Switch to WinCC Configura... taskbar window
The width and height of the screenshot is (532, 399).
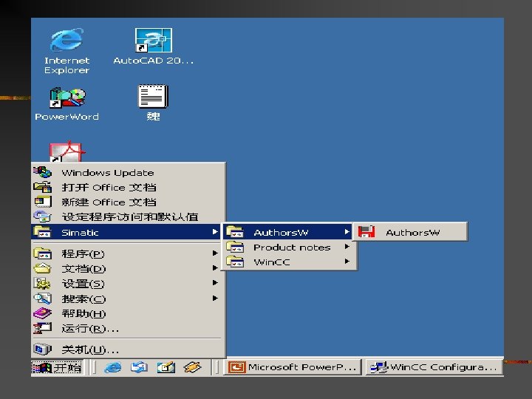click(x=434, y=367)
